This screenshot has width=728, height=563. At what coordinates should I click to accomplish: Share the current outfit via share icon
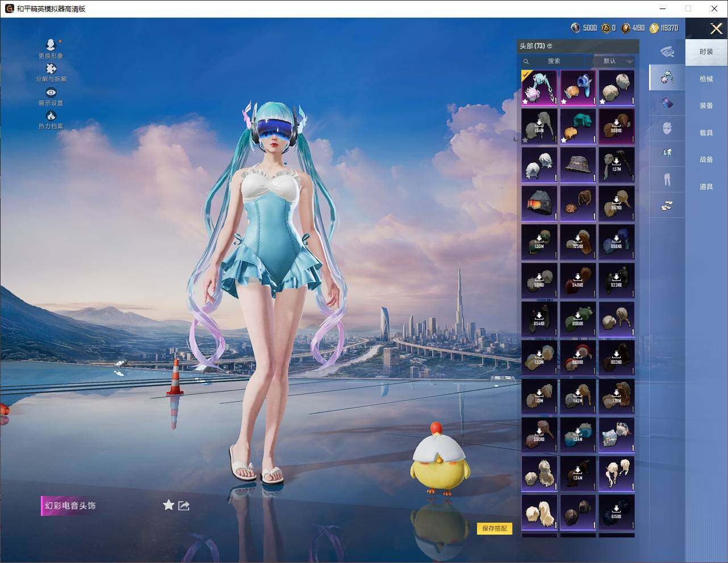184,505
